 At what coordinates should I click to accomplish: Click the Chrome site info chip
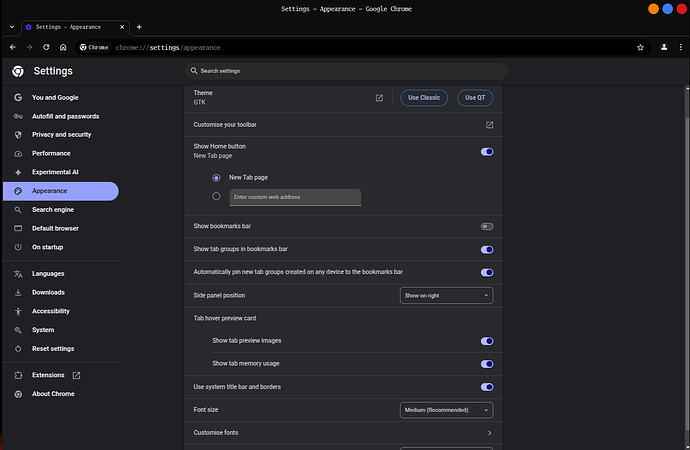94,47
